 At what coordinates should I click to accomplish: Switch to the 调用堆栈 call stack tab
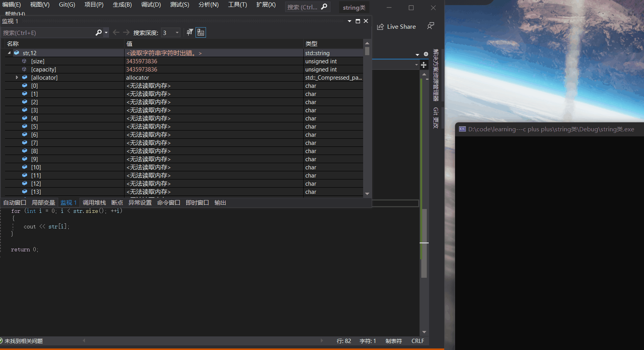94,203
